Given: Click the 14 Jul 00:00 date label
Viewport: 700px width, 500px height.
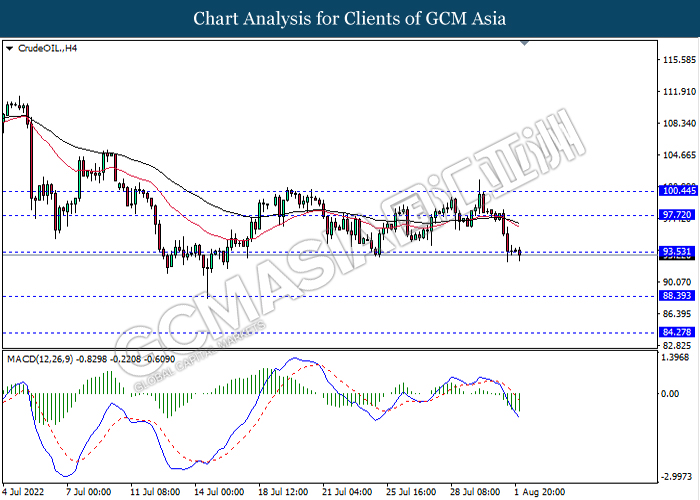Looking at the screenshot, I should pos(219,492).
